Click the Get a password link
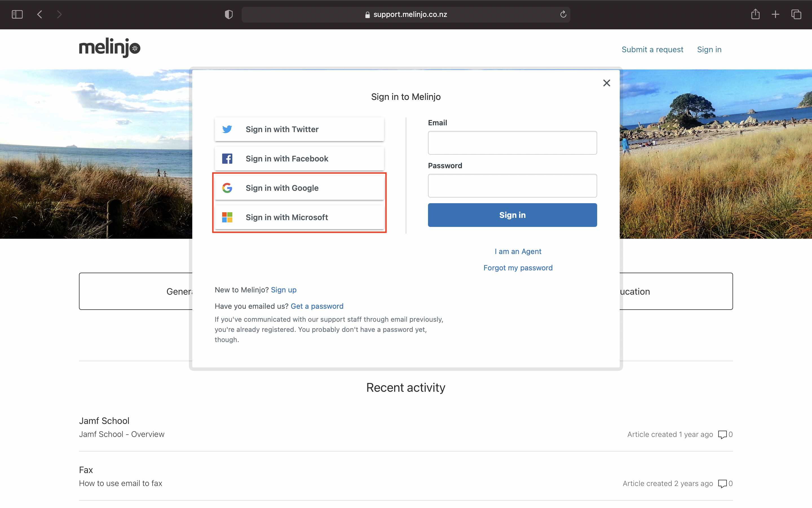 pyautogui.click(x=317, y=306)
